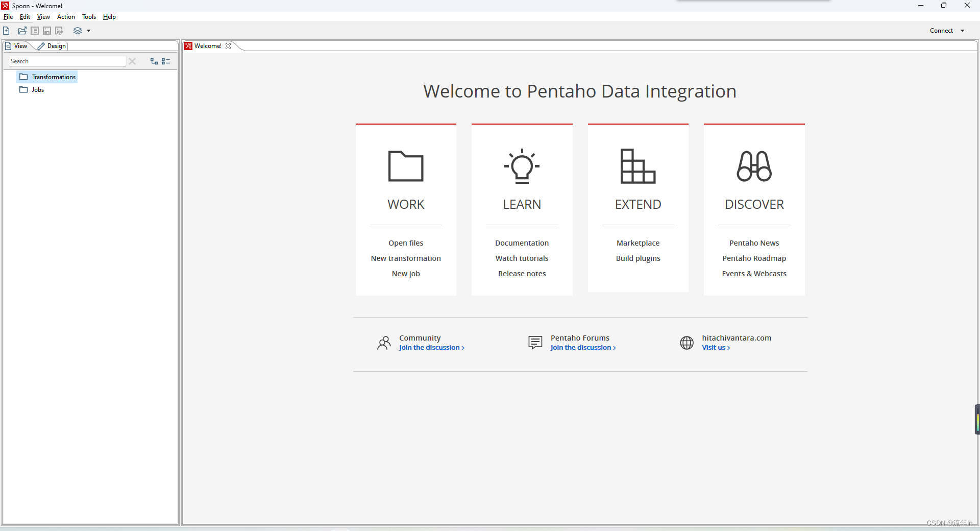Click the Visit us link

coord(716,348)
